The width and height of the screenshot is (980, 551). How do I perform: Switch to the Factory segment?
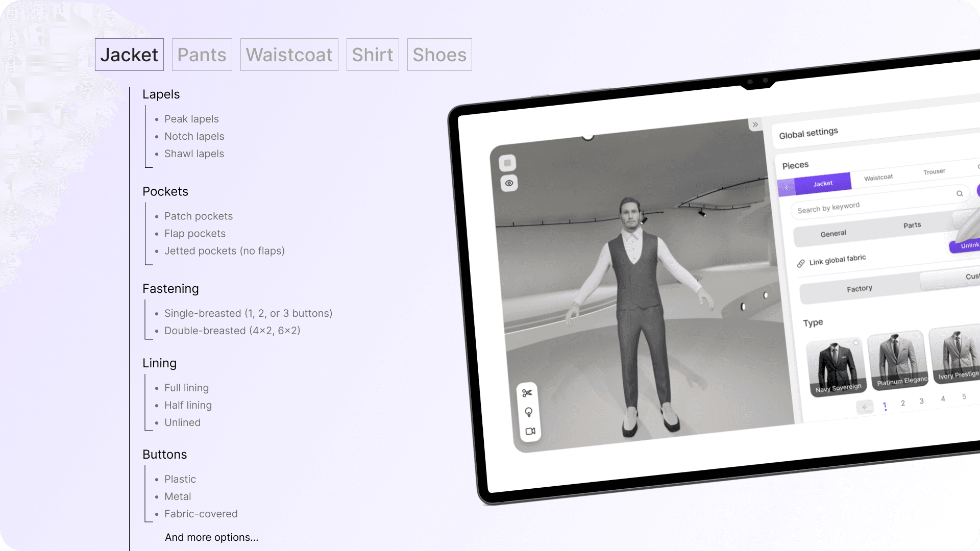tap(860, 289)
